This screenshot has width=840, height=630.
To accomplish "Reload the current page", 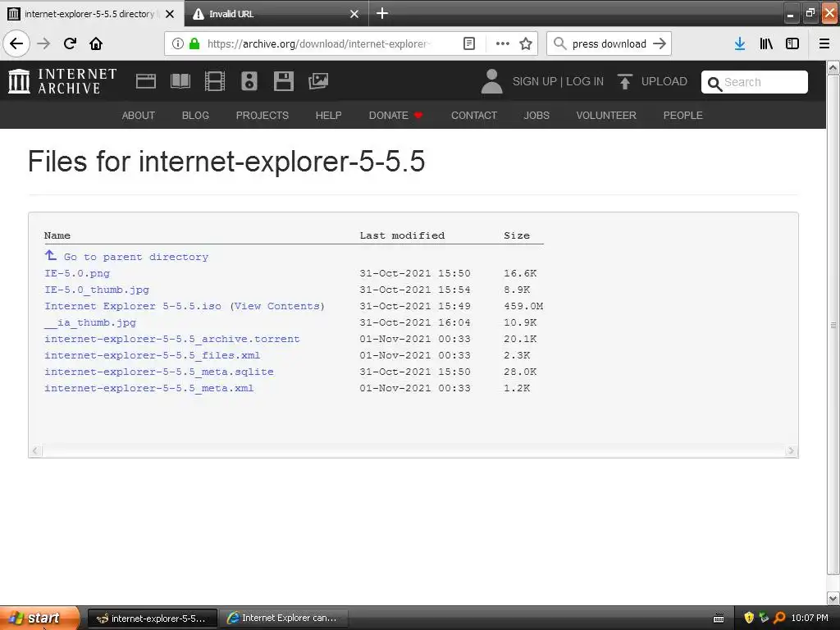I will coord(70,43).
